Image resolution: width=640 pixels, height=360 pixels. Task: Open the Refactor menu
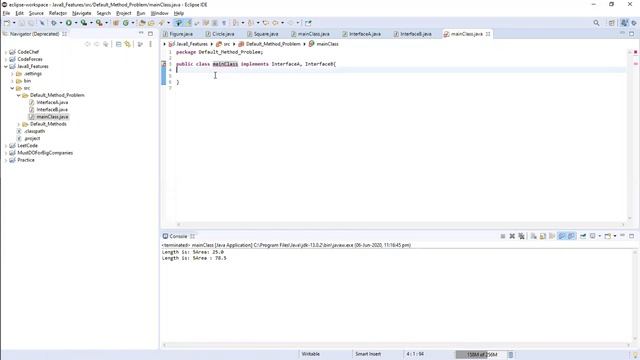[58, 13]
